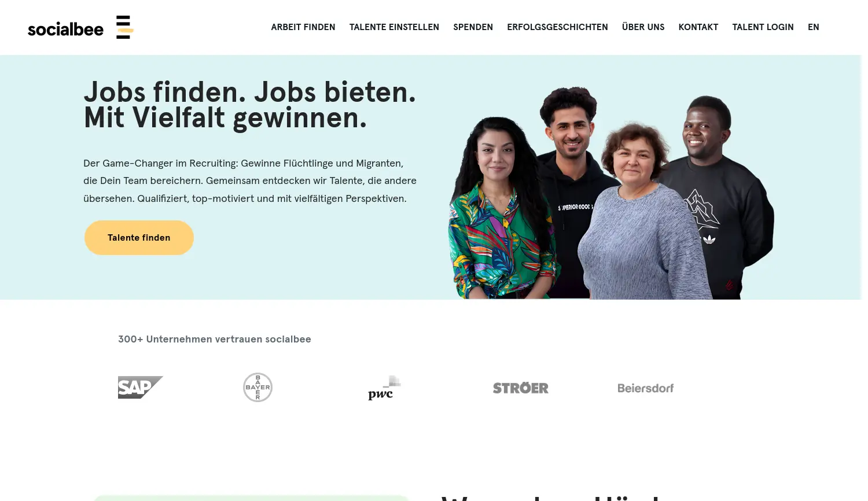The height and width of the screenshot is (501, 868).
Task: Go to Talent Login
Action: pos(763,27)
